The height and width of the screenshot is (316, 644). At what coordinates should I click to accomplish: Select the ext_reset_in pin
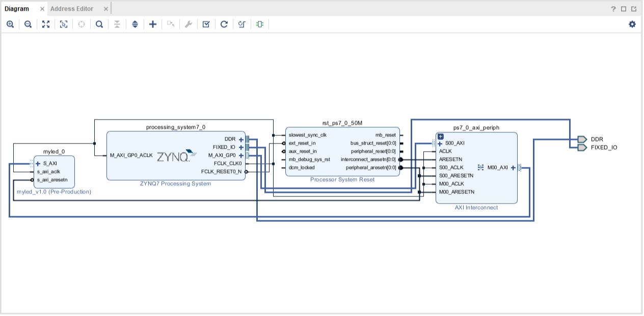[x=302, y=143]
